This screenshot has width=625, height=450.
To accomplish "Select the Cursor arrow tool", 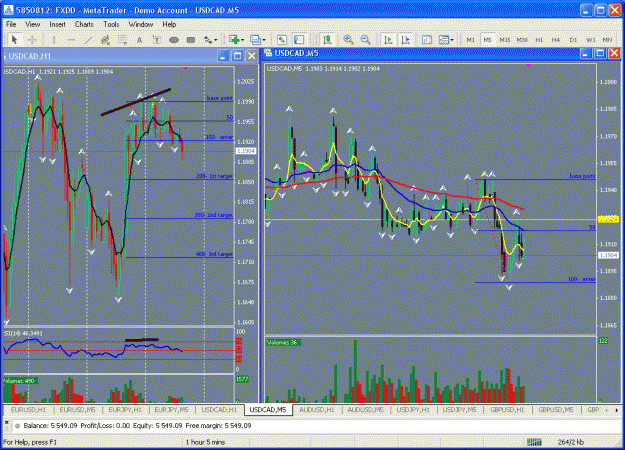I will click(15, 40).
